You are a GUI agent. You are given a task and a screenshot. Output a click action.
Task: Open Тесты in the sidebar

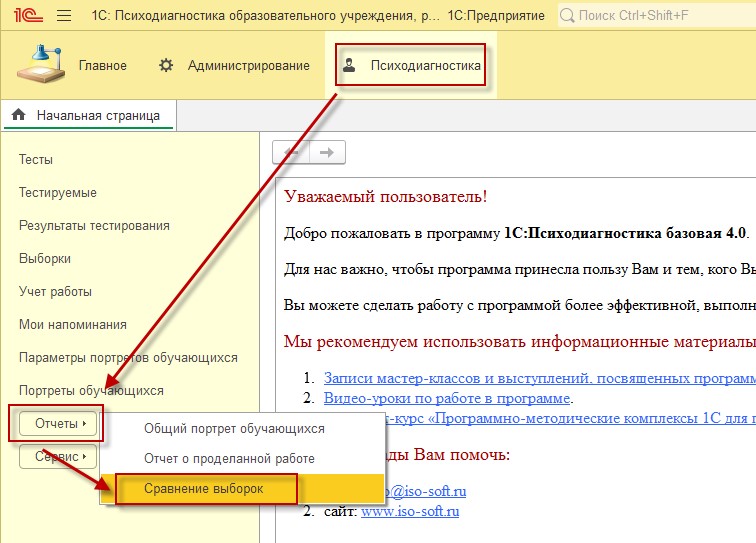point(36,160)
